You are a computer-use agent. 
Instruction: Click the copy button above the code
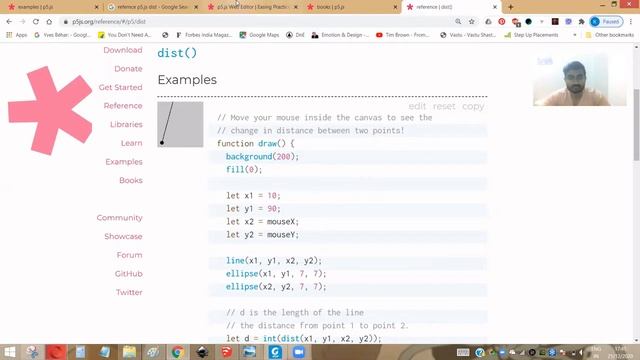click(x=473, y=107)
